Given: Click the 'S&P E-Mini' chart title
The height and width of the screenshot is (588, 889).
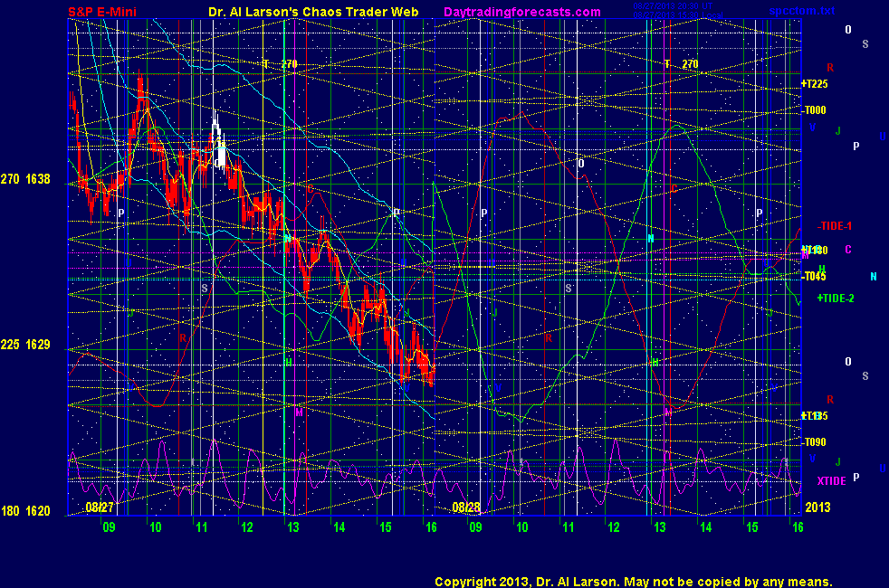Looking at the screenshot, I should (102, 12).
